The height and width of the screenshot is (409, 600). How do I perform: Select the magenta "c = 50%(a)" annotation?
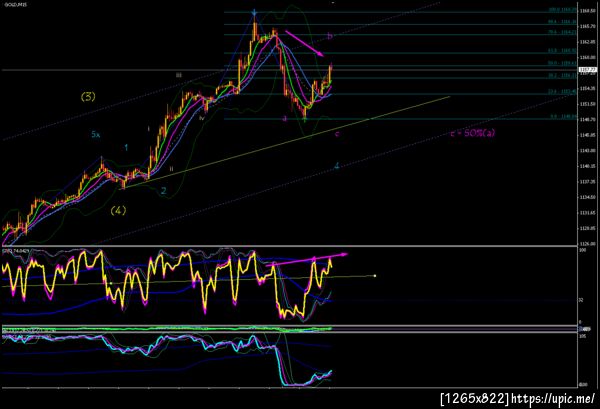[x=473, y=133]
